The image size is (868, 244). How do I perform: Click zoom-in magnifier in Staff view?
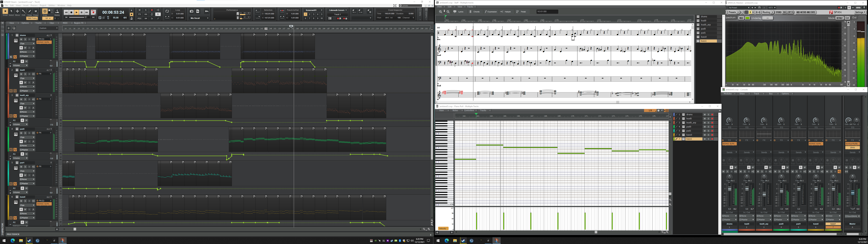pos(440,12)
